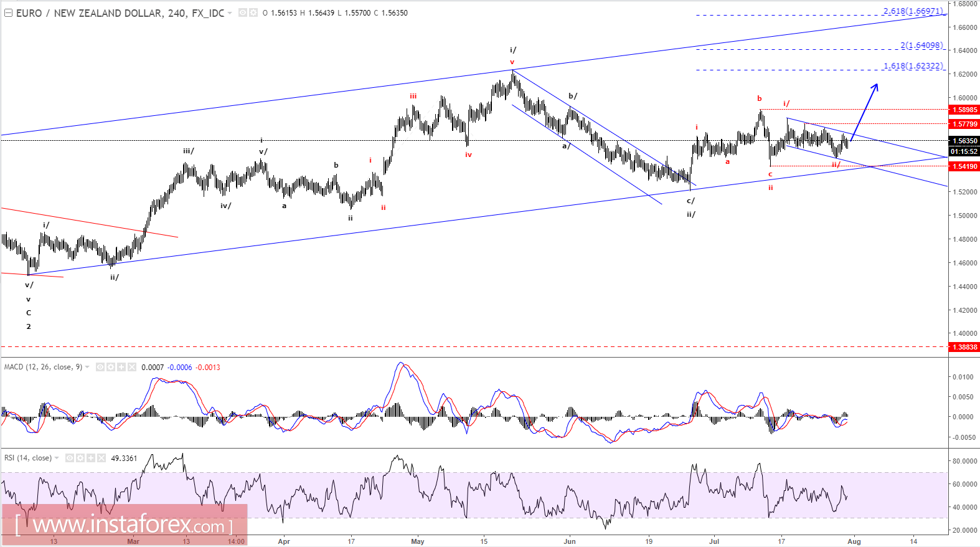Collapse the main chart legend box
Screen dimensions: 980x547
[x=9, y=13]
